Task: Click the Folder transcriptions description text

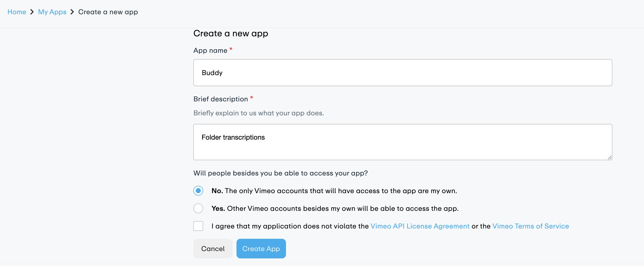Action: click(233, 137)
